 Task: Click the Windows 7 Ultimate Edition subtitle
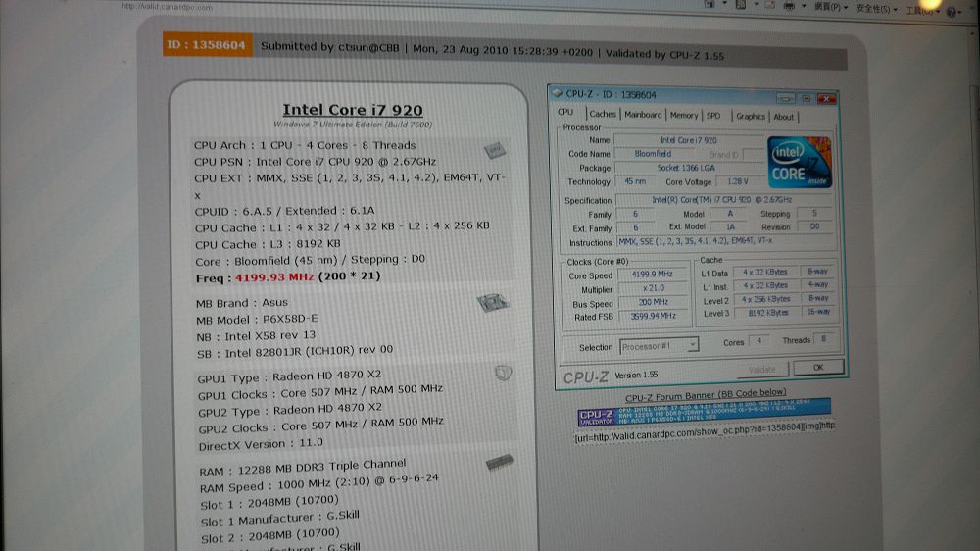pos(353,125)
